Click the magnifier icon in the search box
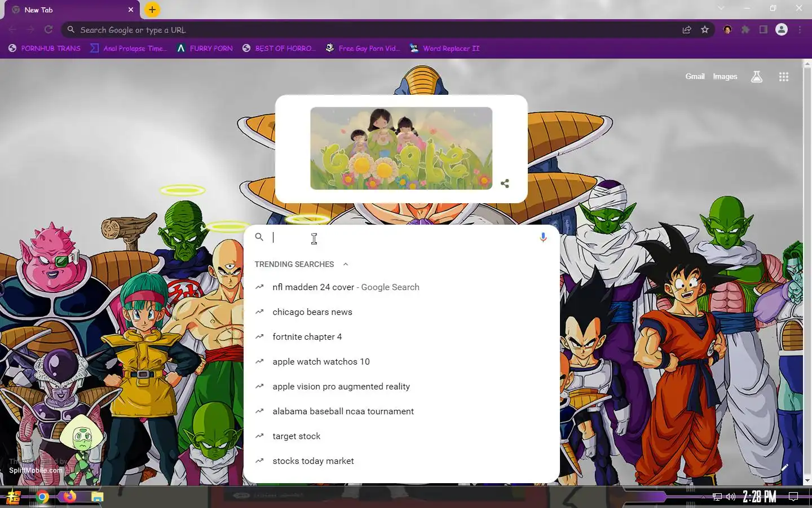Screen dimensions: 812x508 [259, 237]
